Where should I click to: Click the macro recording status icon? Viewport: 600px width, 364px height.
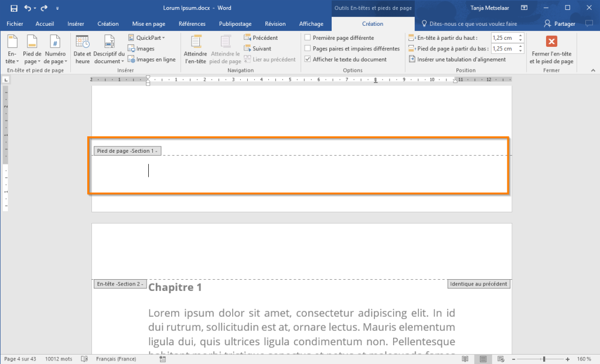coord(163,359)
